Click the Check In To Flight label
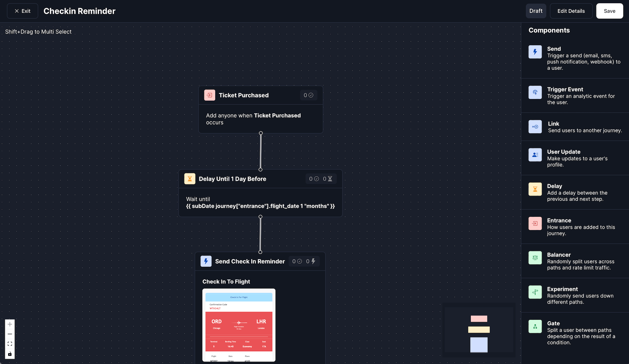 click(x=226, y=282)
